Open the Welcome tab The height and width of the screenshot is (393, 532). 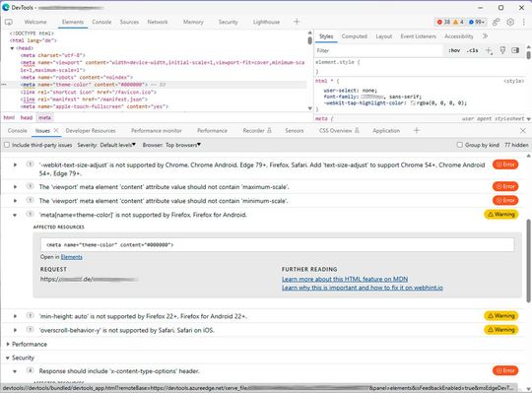click(x=35, y=22)
